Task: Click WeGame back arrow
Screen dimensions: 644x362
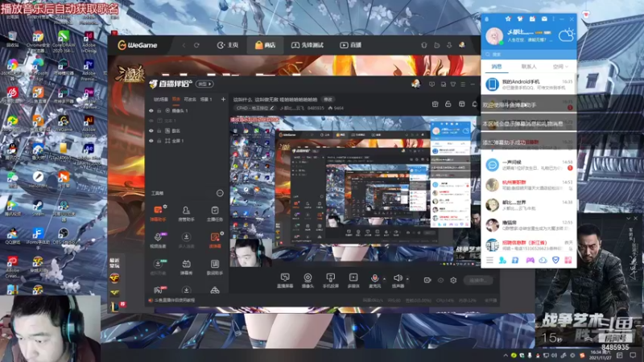Action: tap(184, 45)
